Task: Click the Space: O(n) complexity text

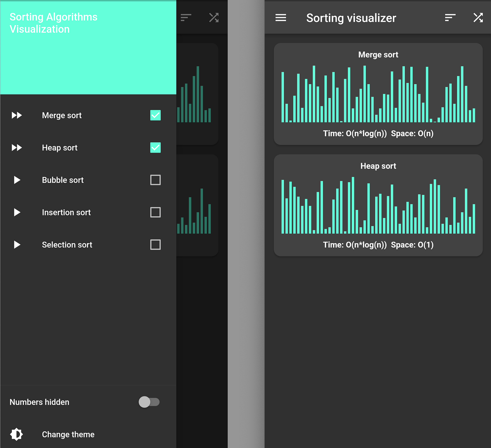Action: click(x=412, y=134)
